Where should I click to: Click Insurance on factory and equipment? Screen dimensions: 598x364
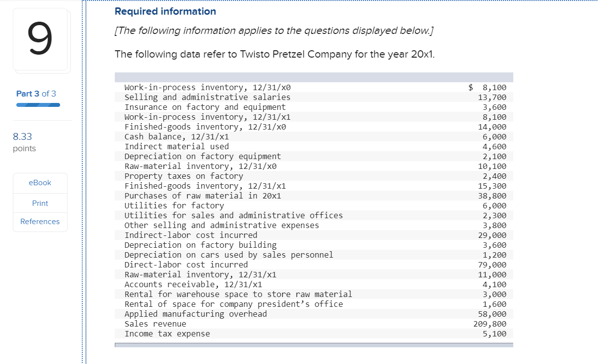205,107
